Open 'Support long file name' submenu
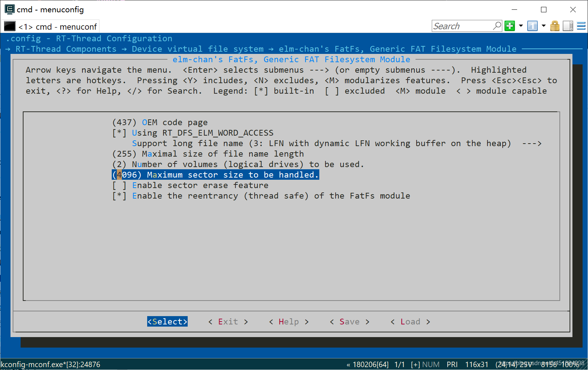Image resolution: width=588 pixels, height=370 pixels. coord(337,143)
